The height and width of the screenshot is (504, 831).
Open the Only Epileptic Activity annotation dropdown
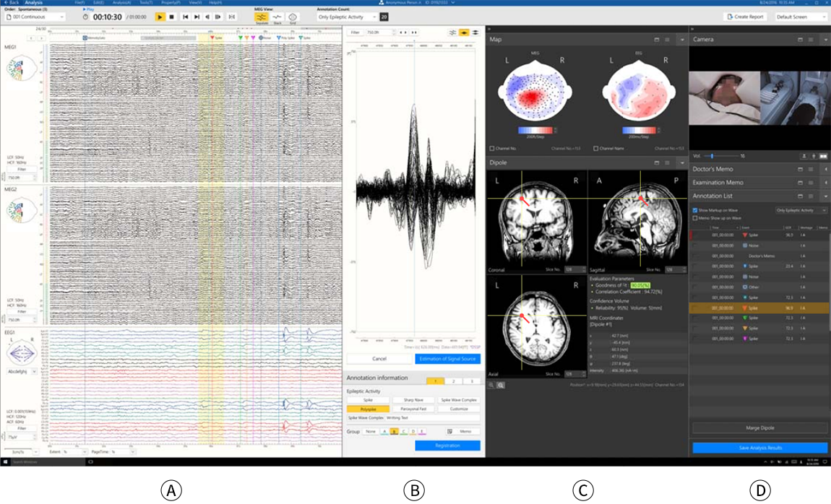tap(348, 17)
